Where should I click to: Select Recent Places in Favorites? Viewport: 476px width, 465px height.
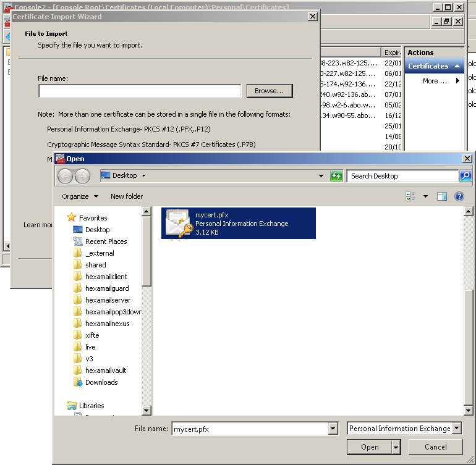[106, 241]
